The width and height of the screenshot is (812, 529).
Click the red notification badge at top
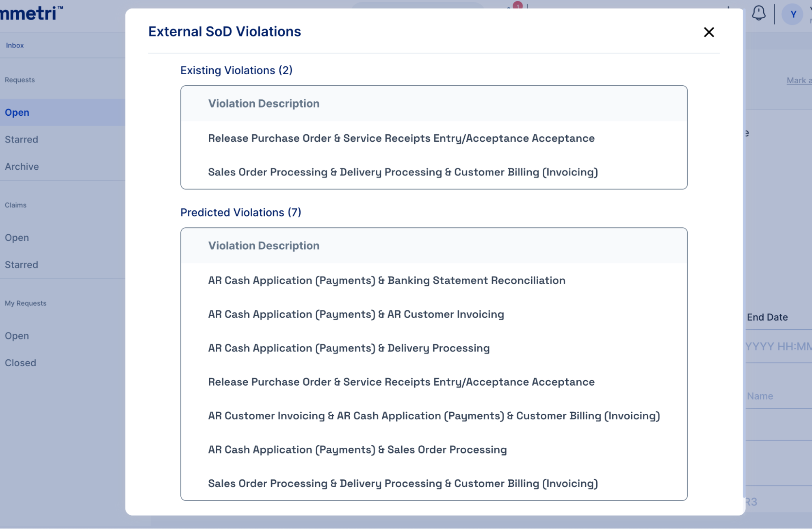[x=518, y=6]
